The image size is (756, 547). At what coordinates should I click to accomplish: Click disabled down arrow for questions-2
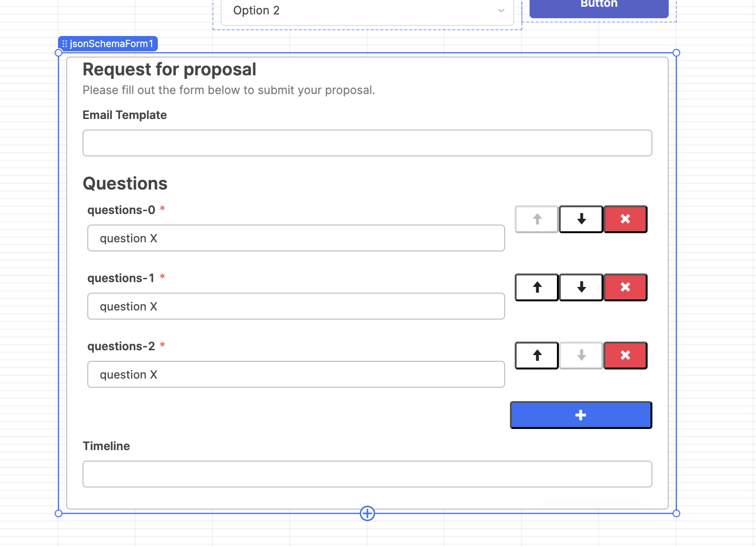point(581,356)
